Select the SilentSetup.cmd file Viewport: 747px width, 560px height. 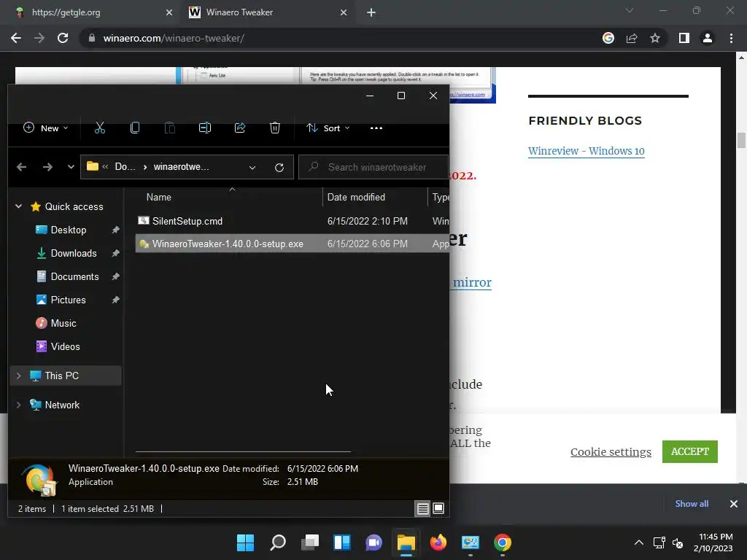pyautogui.click(x=187, y=221)
